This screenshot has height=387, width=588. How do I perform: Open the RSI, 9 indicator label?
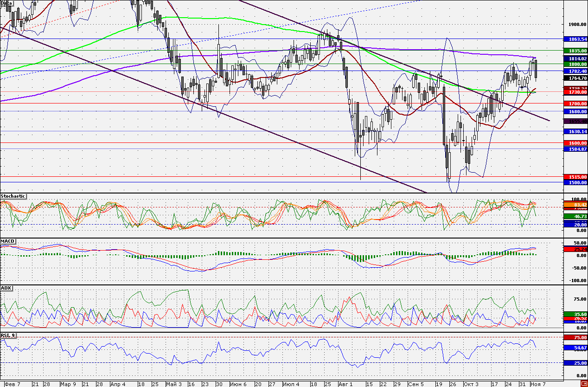(x=8, y=335)
